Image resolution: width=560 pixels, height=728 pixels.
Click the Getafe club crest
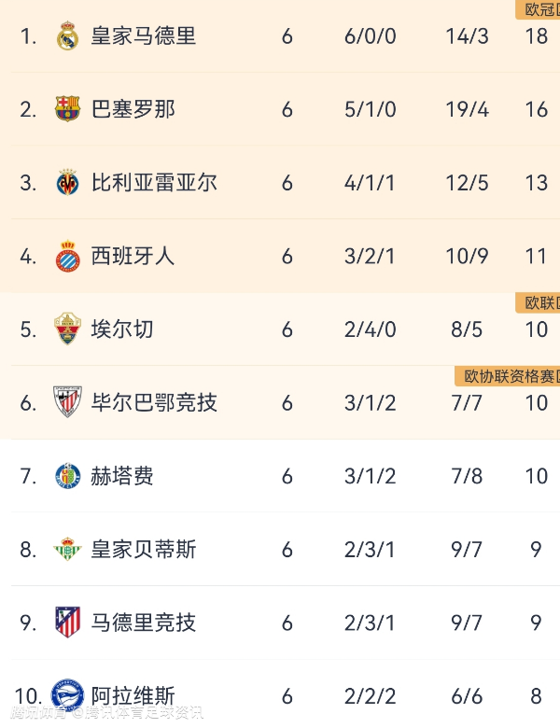67,476
